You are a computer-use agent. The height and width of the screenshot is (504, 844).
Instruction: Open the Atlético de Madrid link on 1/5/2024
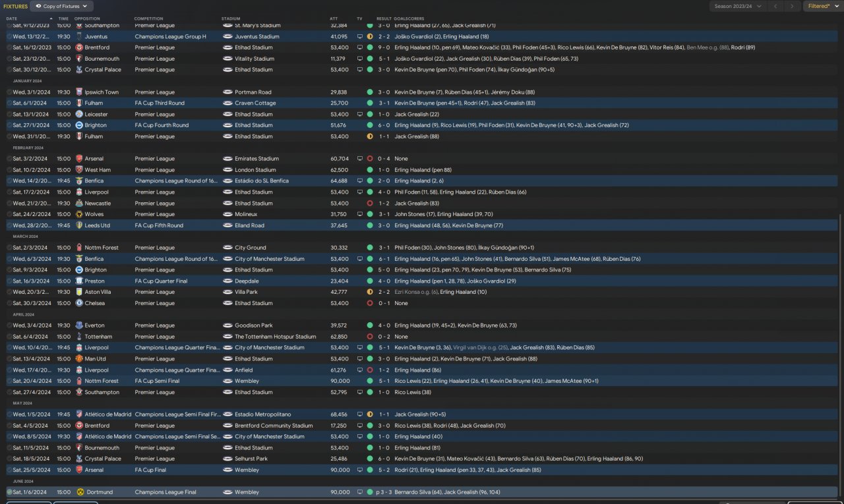click(108, 414)
